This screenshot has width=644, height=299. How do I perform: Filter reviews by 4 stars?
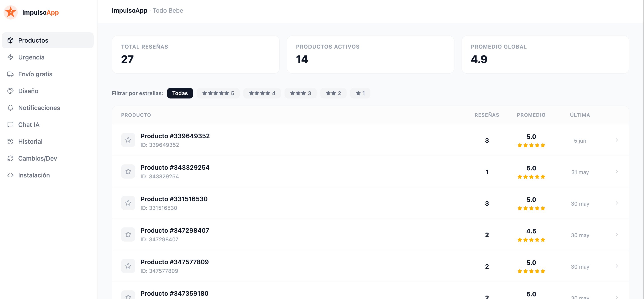point(262,93)
